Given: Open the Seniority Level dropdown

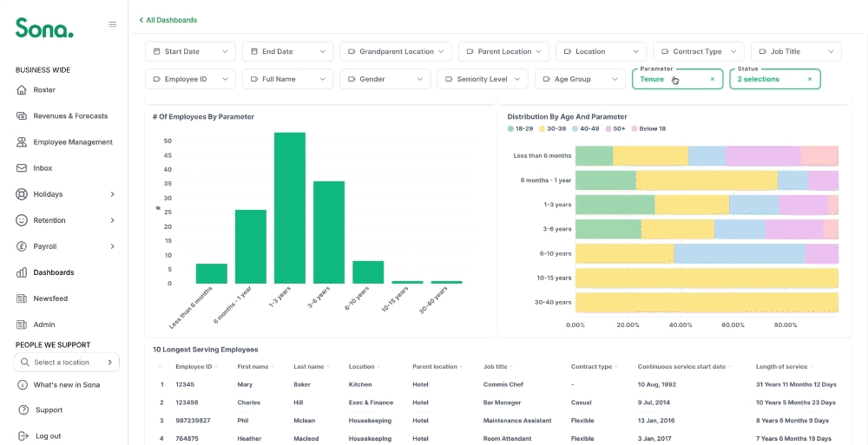Looking at the screenshot, I should click(483, 79).
